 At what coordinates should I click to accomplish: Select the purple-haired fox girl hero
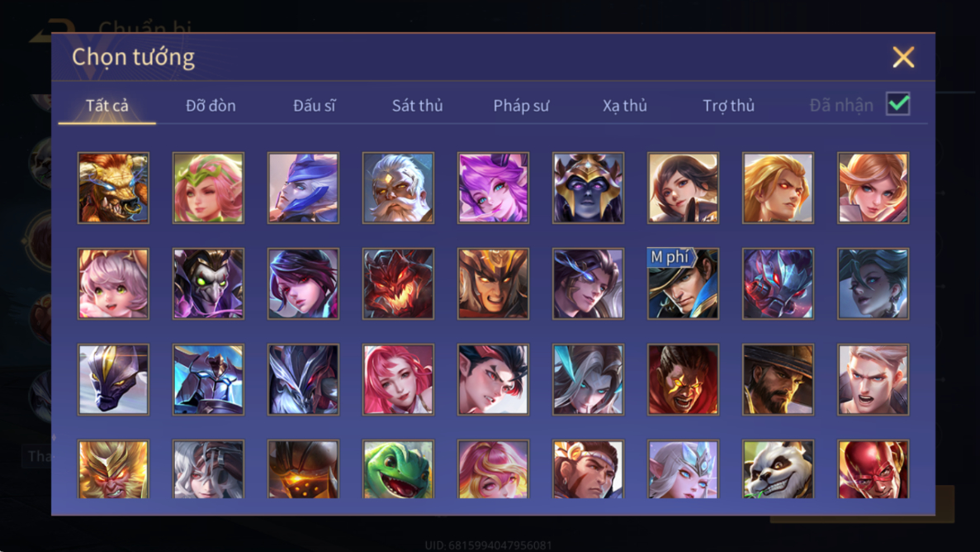coord(493,188)
